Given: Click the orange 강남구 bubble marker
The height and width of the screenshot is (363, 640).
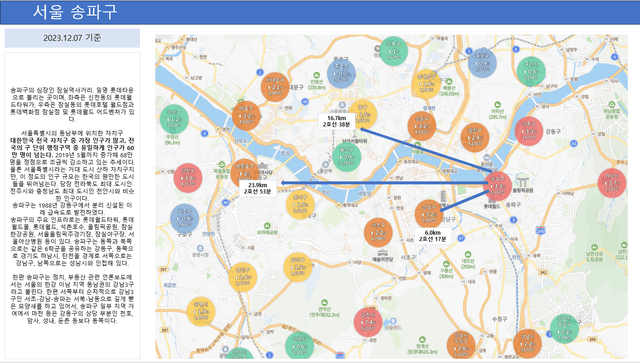Looking at the screenshot, I should point(429,214).
